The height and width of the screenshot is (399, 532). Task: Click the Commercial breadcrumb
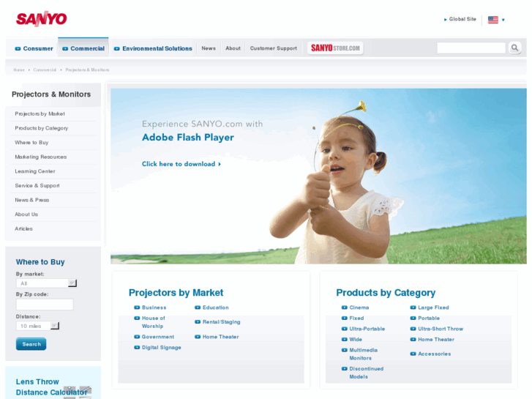click(45, 70)
